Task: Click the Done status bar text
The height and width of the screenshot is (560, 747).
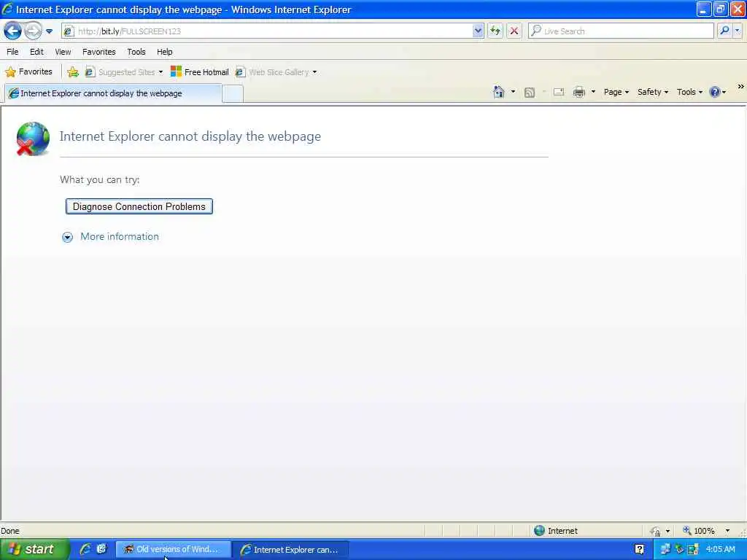Action: 10,531
